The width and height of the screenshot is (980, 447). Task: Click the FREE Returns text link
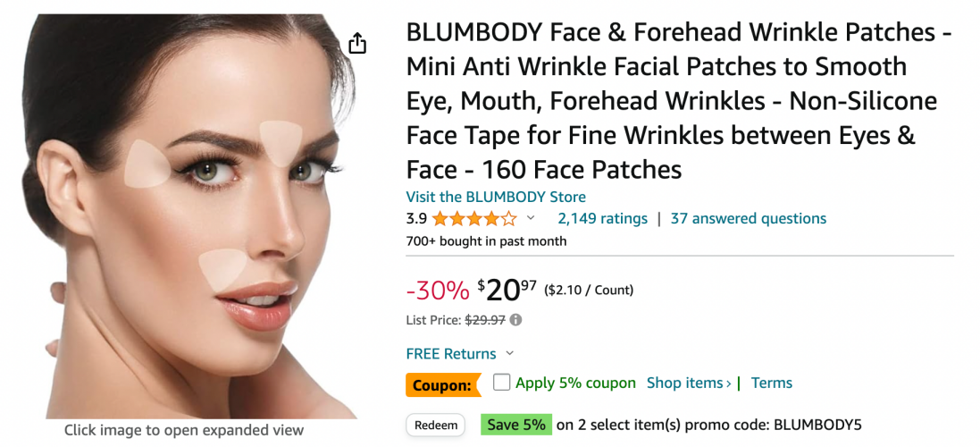coord(450,354)
